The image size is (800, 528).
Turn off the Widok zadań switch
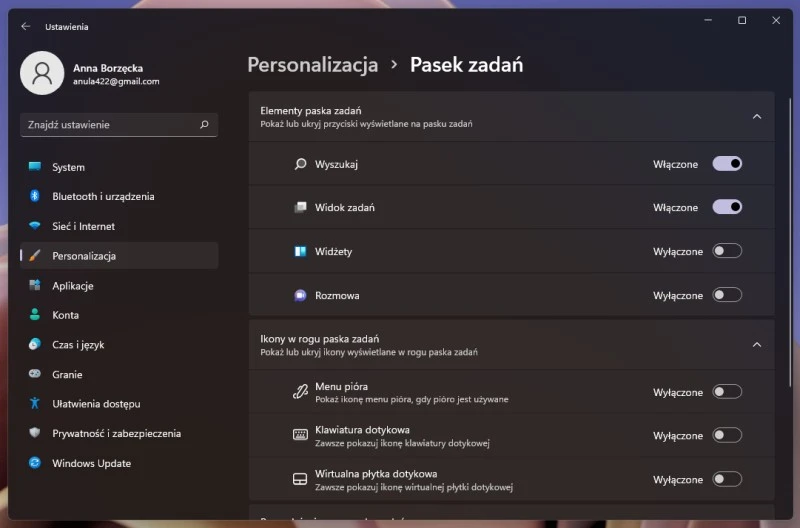coord(727,207)
